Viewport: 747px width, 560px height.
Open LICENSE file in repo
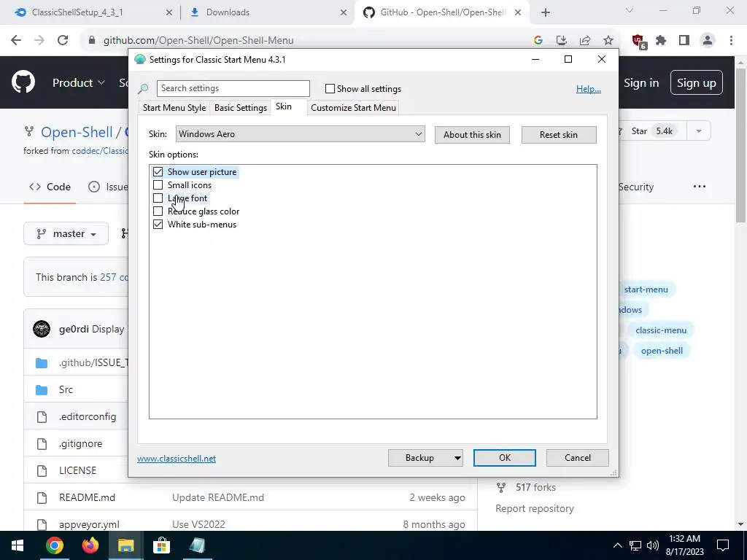tap(77, 470)
